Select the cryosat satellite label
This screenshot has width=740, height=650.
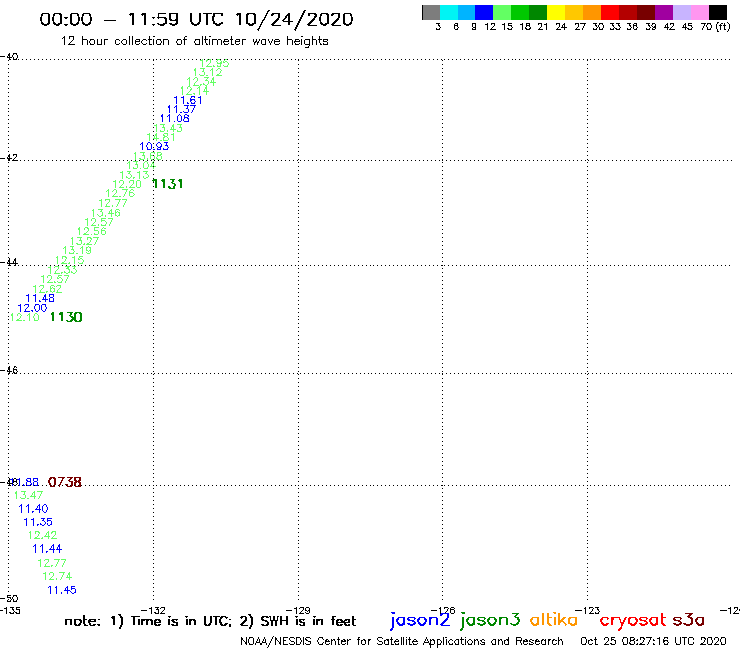(633, 620)
